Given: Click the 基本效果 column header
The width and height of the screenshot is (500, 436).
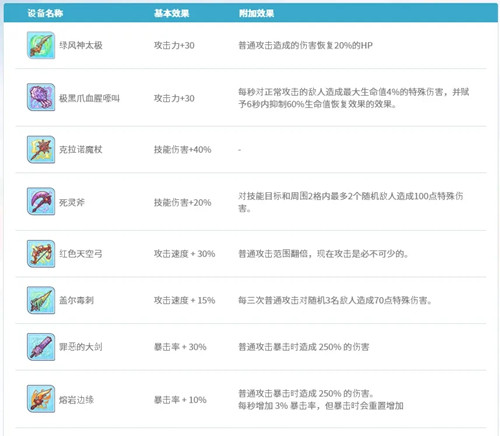Looking at the screenshot, I should click(x=171, y=13).
